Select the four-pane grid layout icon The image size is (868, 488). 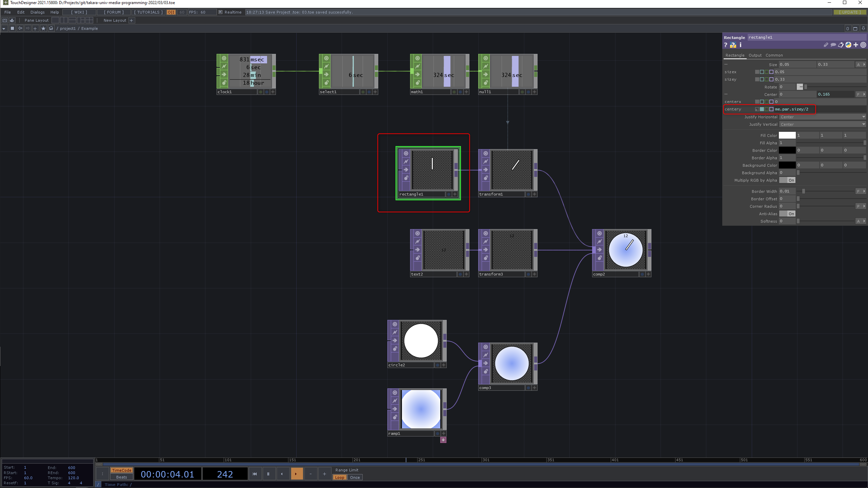[89, 20]
